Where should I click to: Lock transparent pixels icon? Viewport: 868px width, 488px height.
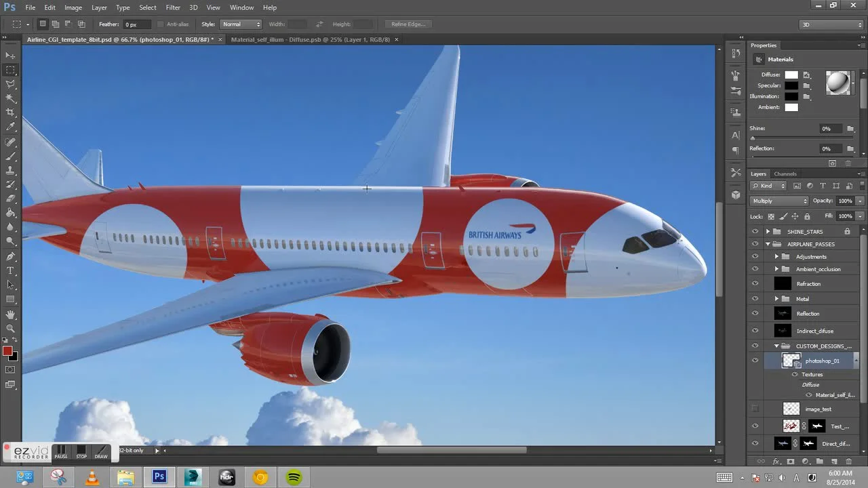[770, 217]
